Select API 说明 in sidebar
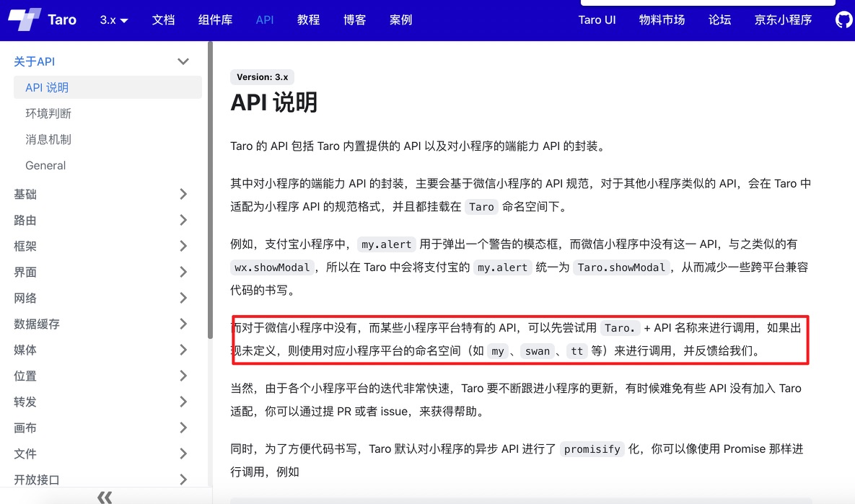 pyautogui.click(x=108, y=88)
